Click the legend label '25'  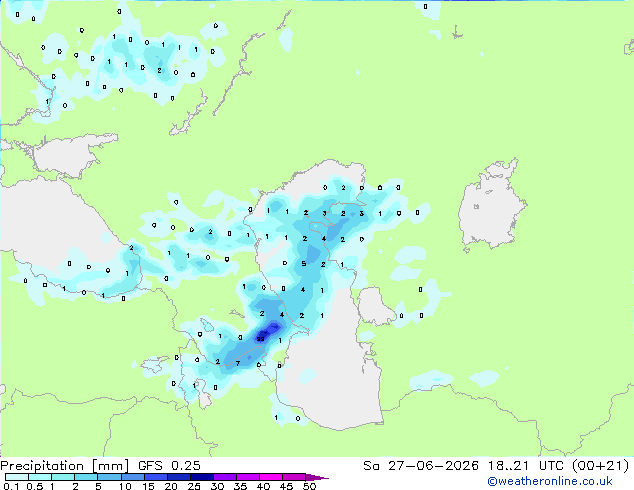pos(194,486)
